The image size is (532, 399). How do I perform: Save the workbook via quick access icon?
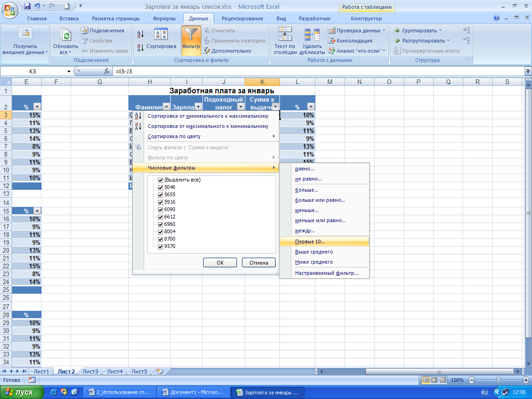tap(28, 6)
